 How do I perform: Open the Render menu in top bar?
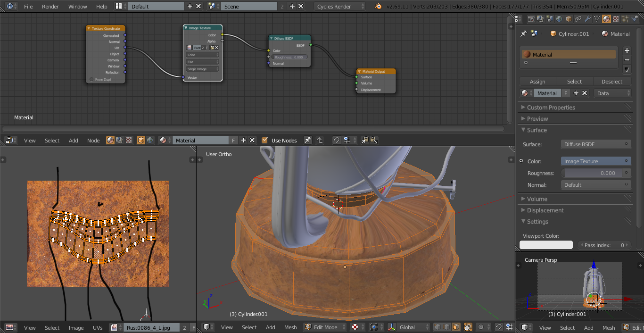pos(50,7)
